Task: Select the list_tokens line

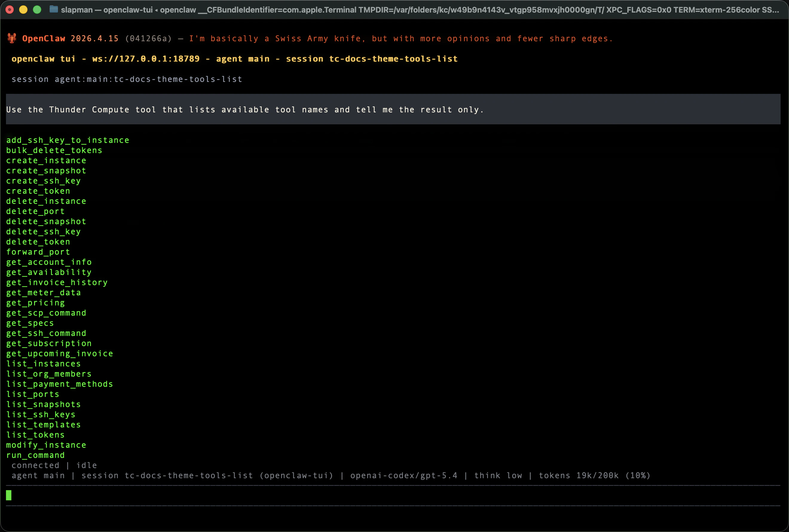Action: click(35, 435)
